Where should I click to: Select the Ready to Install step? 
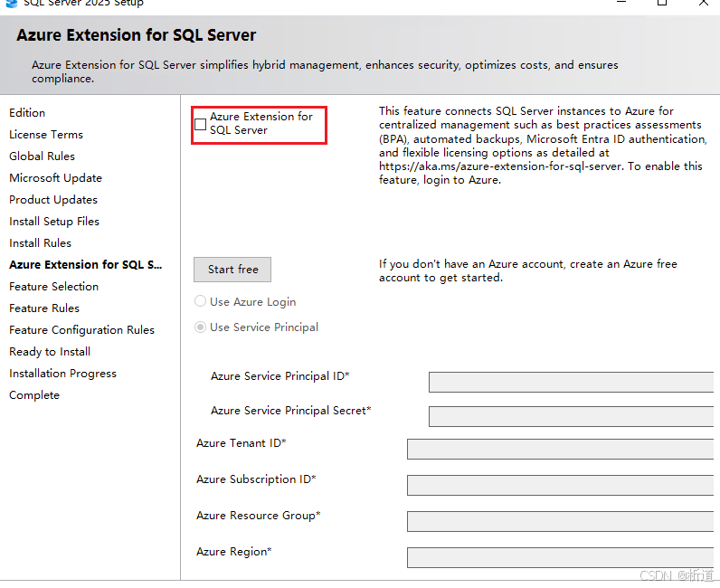50,352
